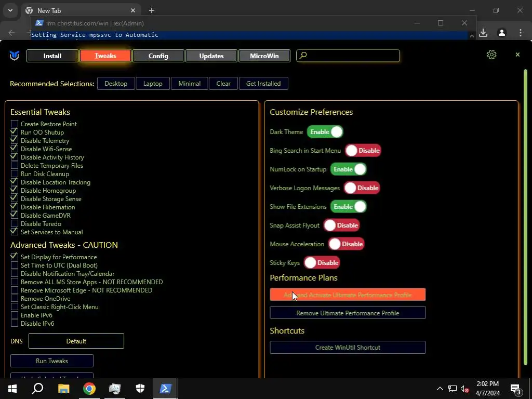This screenshot has width=532, height=399.
Task: Open the settings gear icon in WinUtil
Action: tap(491, 55)
